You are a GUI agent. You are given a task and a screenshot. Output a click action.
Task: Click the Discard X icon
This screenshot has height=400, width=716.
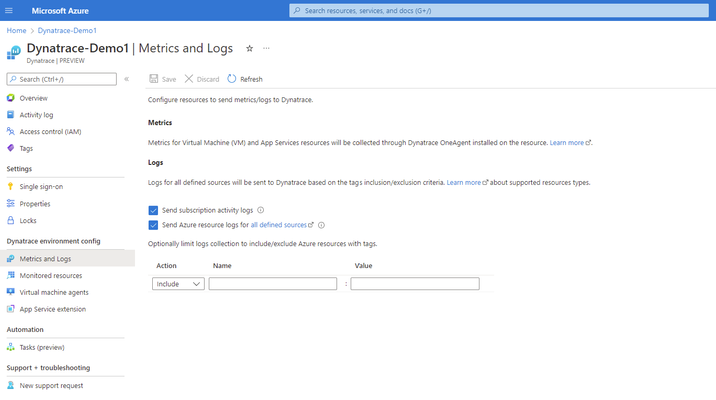tap(189, 79)
